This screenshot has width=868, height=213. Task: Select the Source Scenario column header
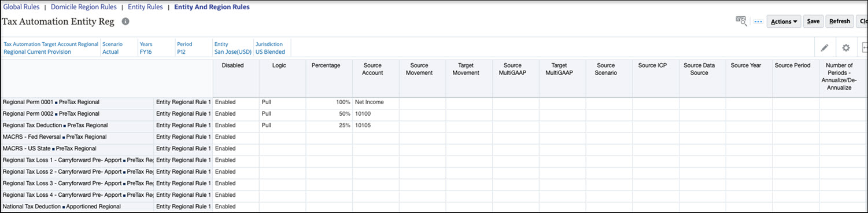609,78
